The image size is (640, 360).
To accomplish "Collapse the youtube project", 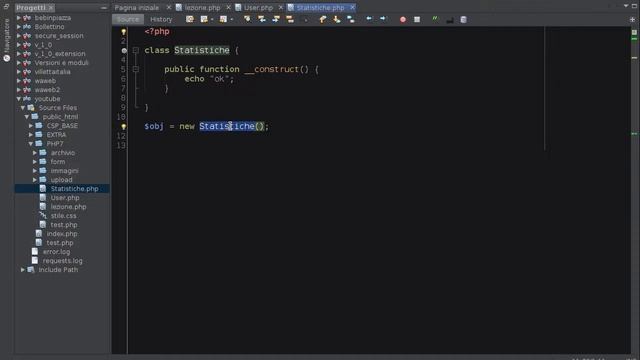I will (x=18, y=99).
